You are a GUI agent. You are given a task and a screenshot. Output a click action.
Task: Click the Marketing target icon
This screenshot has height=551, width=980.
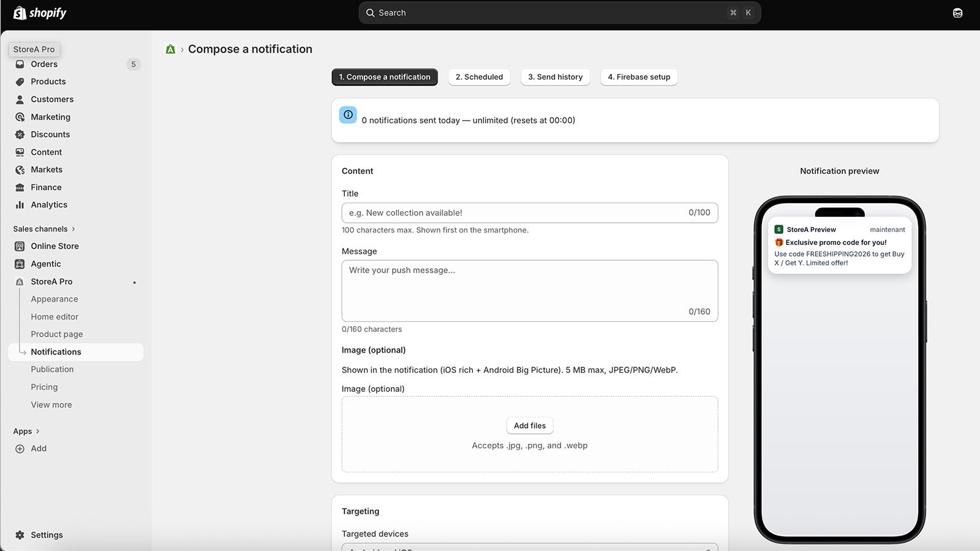pos(20,117)
